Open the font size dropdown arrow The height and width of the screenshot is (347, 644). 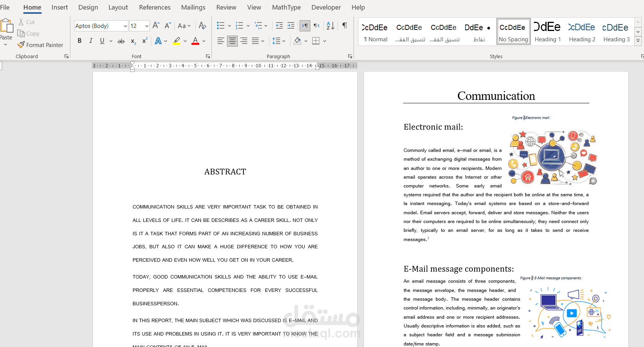coord(147,26)
